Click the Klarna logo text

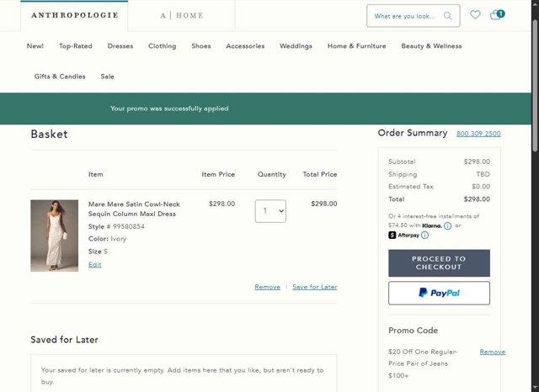click(x=432, y=225)
